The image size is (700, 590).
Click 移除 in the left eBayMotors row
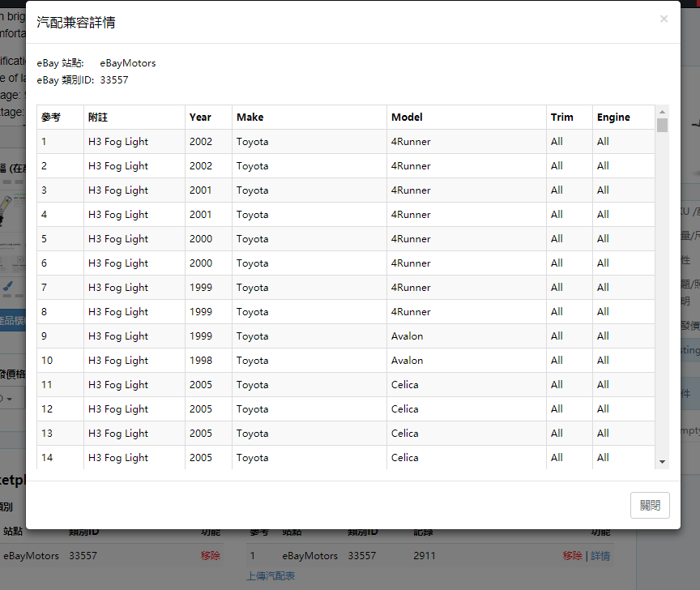click(211, 556)
